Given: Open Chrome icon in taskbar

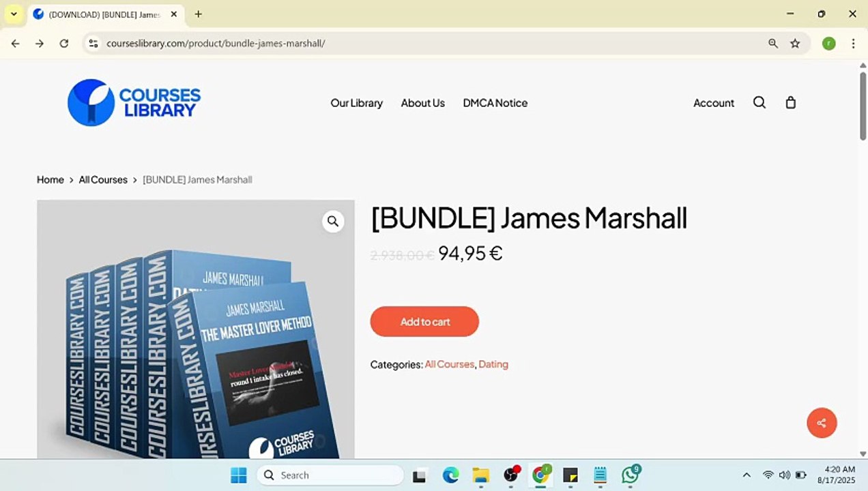Looking at the screenshot, I should coord(541,475).
